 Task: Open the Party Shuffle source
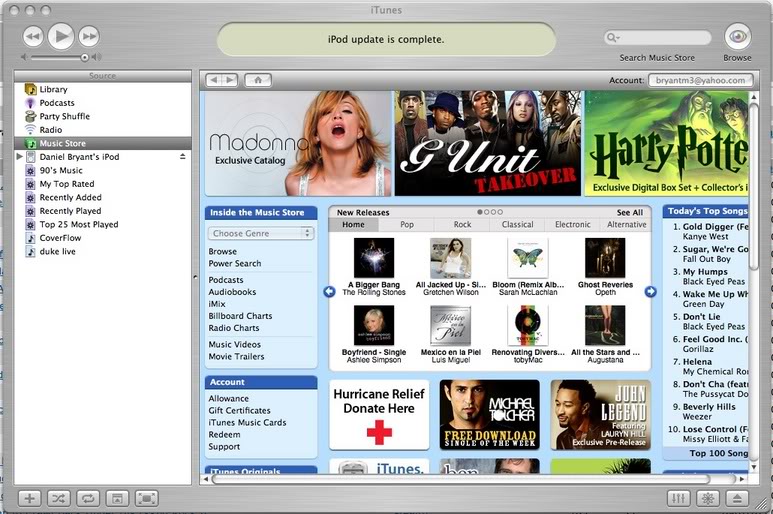pyautogui.click(x=103, y=116)
